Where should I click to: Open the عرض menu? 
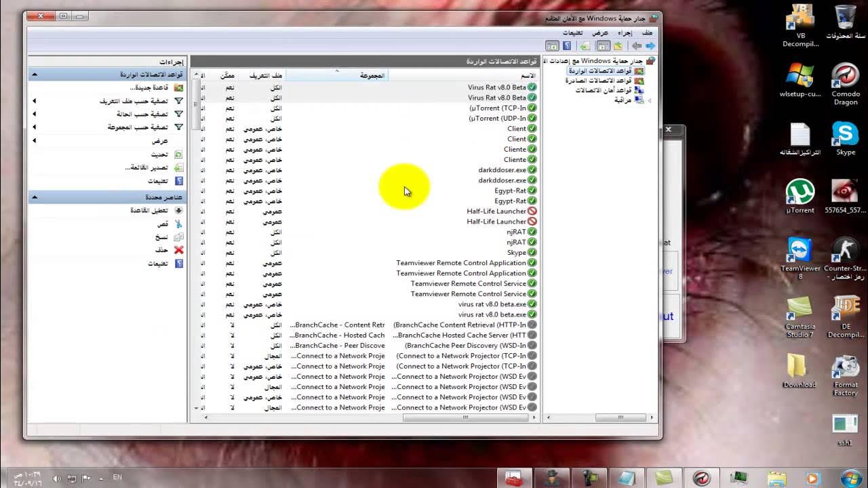pos(600,33)
